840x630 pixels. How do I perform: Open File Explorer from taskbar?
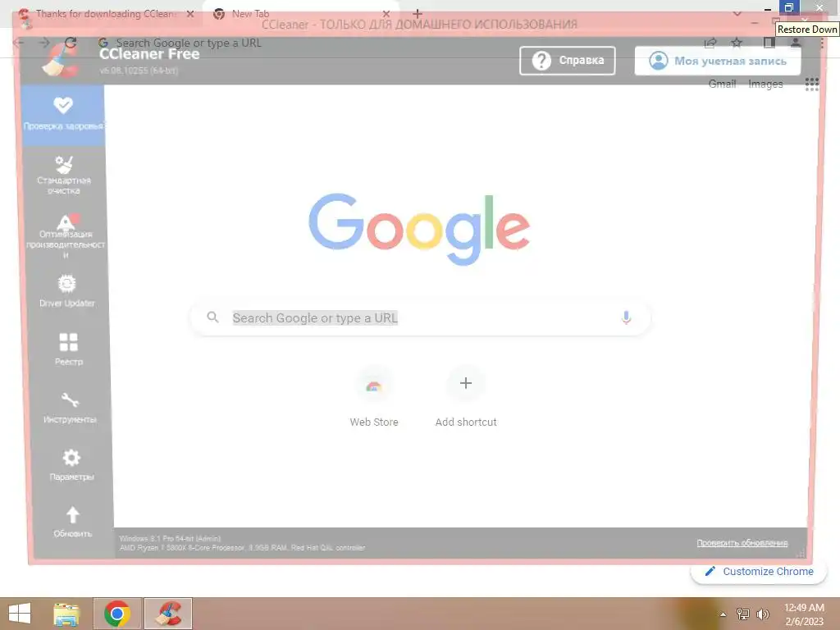[66, 614]
